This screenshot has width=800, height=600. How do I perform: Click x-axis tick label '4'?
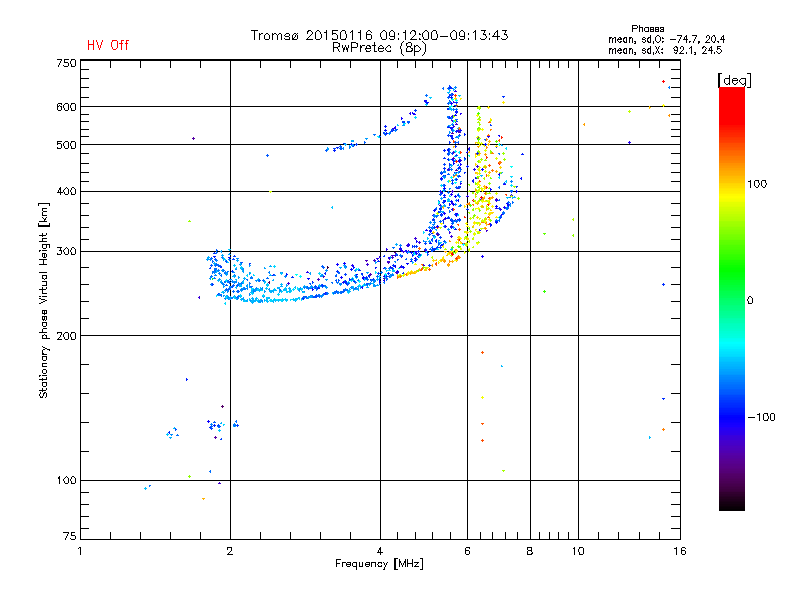(380, 551)
